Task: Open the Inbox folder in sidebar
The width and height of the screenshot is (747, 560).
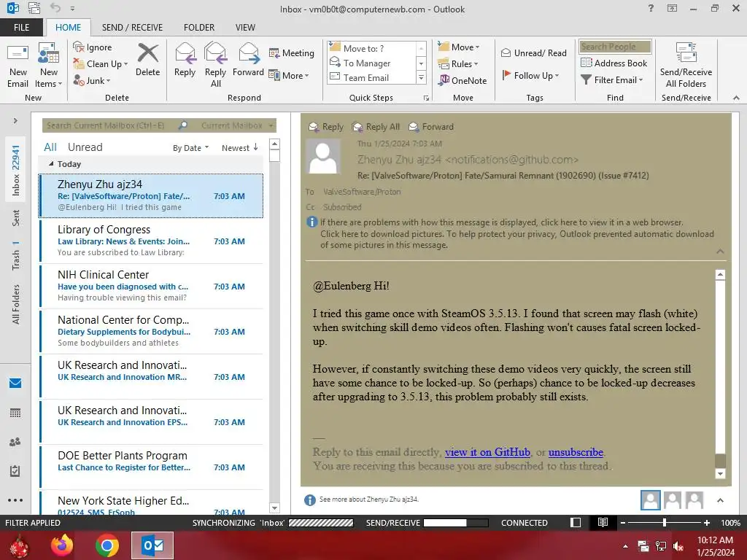Action: click(16, 171)
